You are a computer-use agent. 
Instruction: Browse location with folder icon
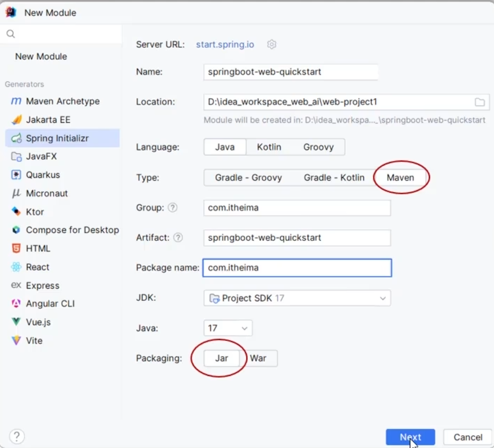click(480, 102)
